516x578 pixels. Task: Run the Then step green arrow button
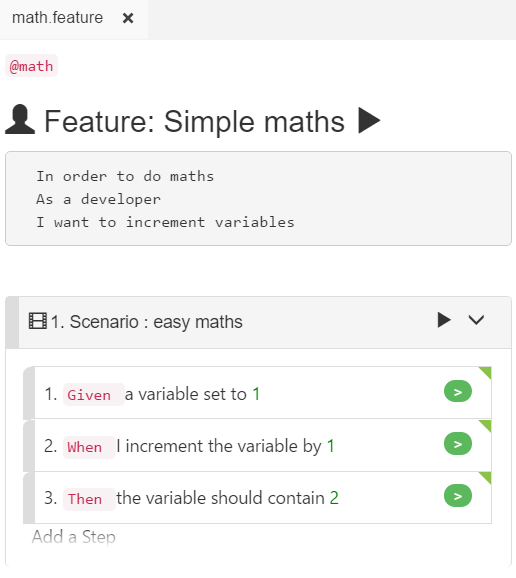coord(458,496)
